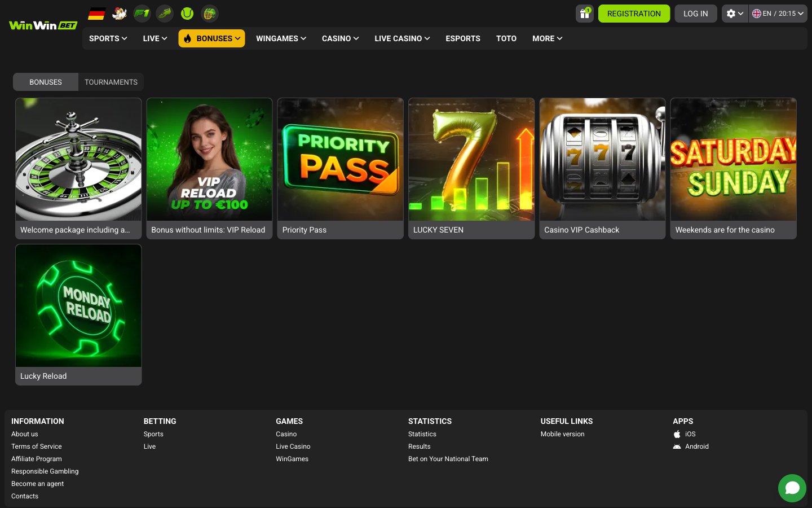Click 'Bonus without limits: VIP Reload' caption

click(208, 230)
